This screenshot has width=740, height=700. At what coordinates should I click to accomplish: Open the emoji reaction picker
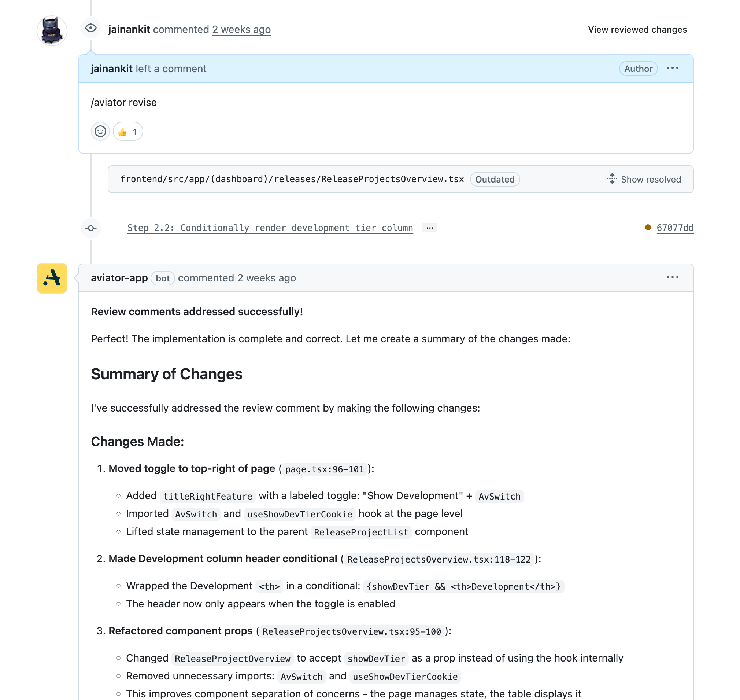pyautogui.click(x=100, y=131)
